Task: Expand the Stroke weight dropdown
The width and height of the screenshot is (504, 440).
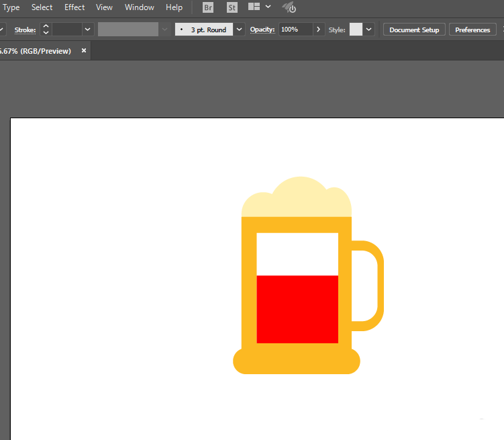Action: click(x=87, y=30)
